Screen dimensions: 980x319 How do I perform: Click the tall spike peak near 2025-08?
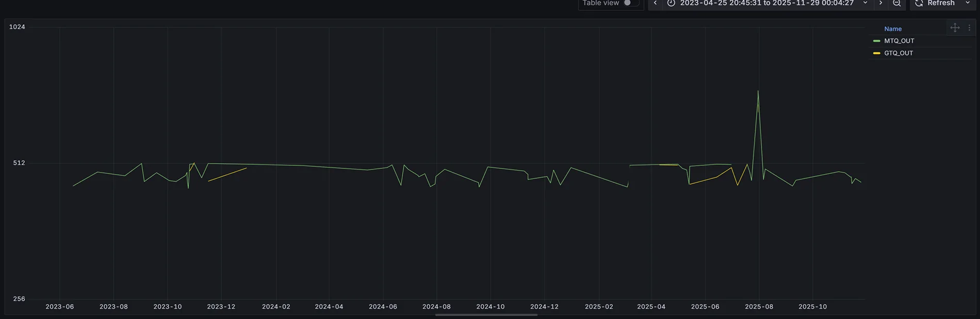point(758,91)
